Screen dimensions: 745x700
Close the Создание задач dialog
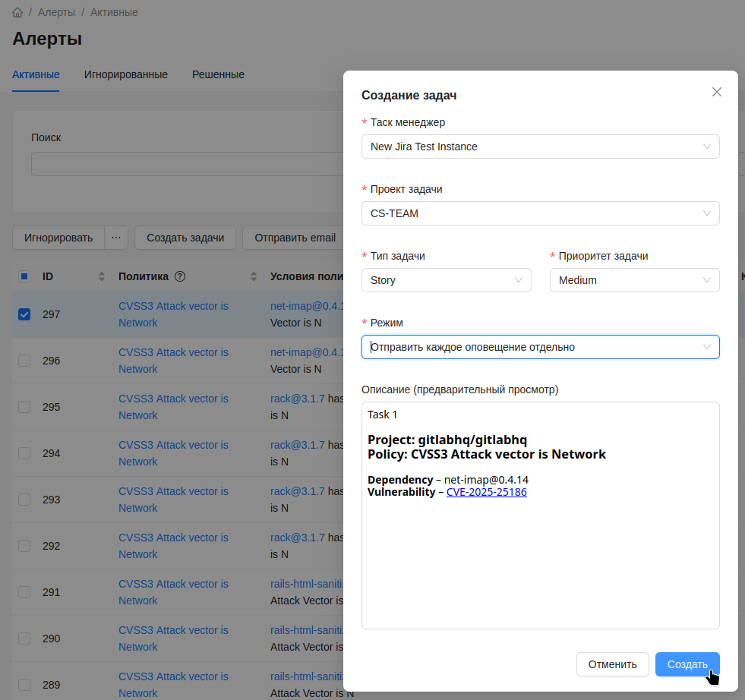pyautogui.click(x=716, y=92)
